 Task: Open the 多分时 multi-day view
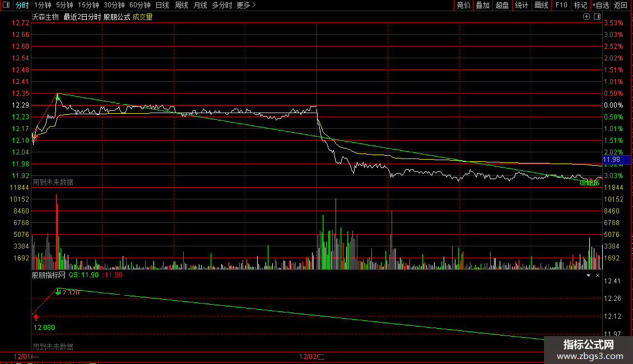(x=222, y=5)
